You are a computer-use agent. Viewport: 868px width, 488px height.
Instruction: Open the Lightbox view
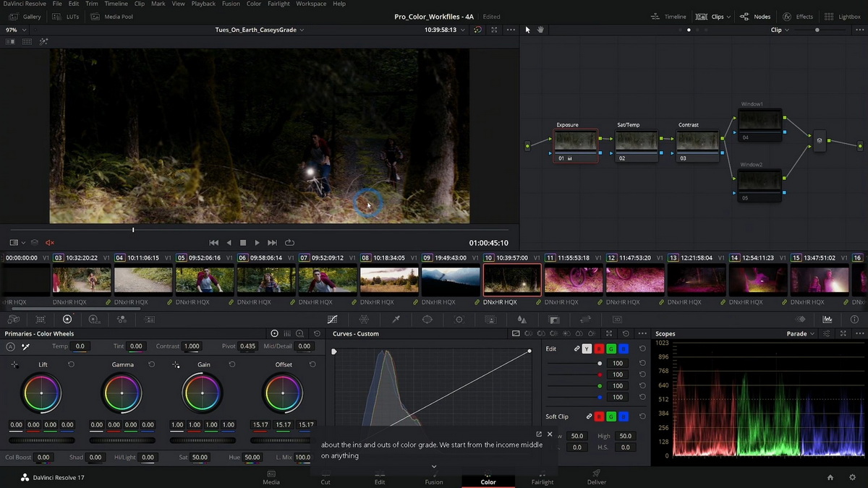pos(843,17)
